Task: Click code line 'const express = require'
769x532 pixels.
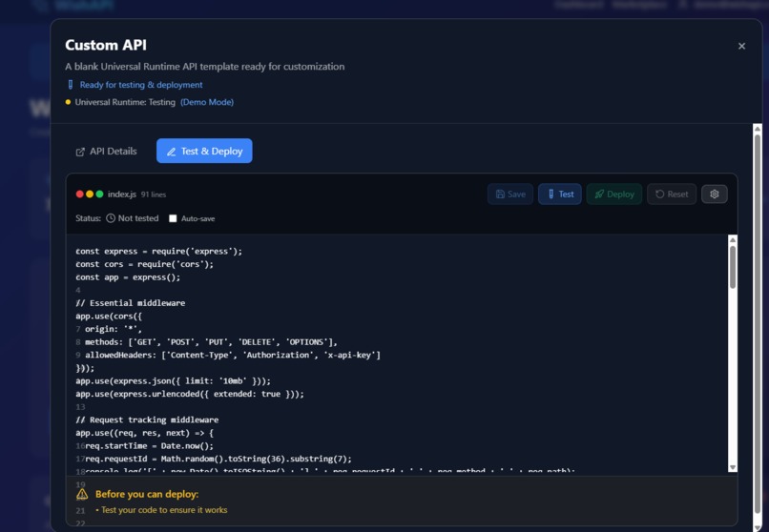Action: [x=159, y=252]
